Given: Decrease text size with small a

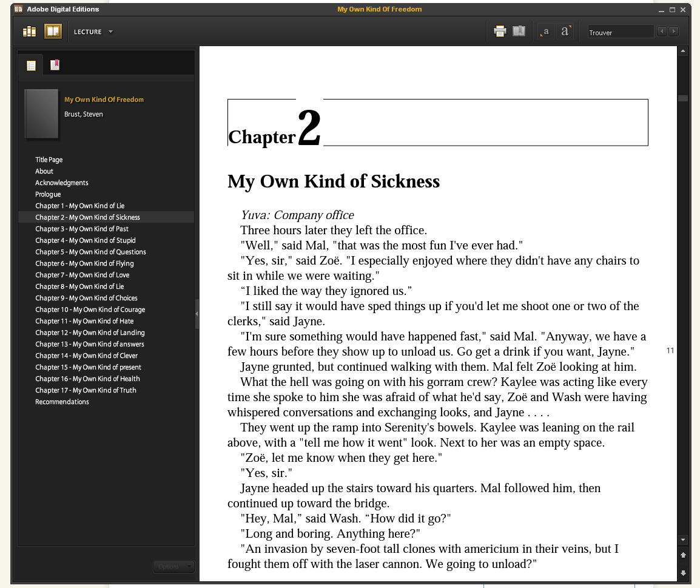Looking at the screenshot, I should point(545,32).
